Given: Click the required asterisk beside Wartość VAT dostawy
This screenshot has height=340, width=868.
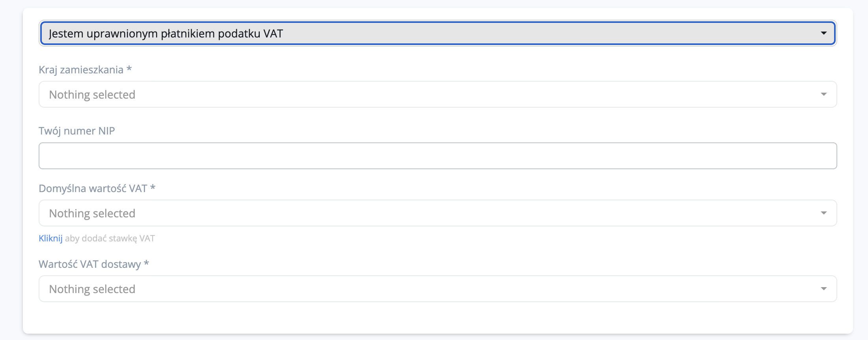Looking at the screenshot, I should pos(146,263).
